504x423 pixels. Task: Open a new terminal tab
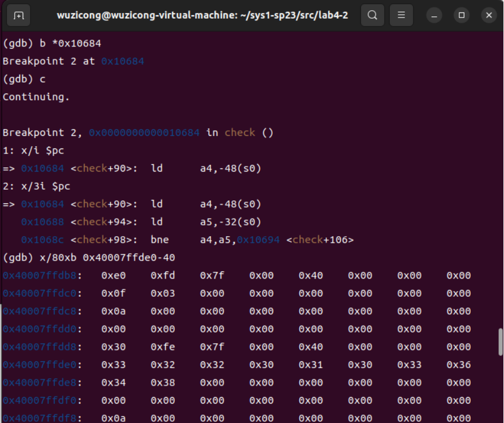coord(19,15)
